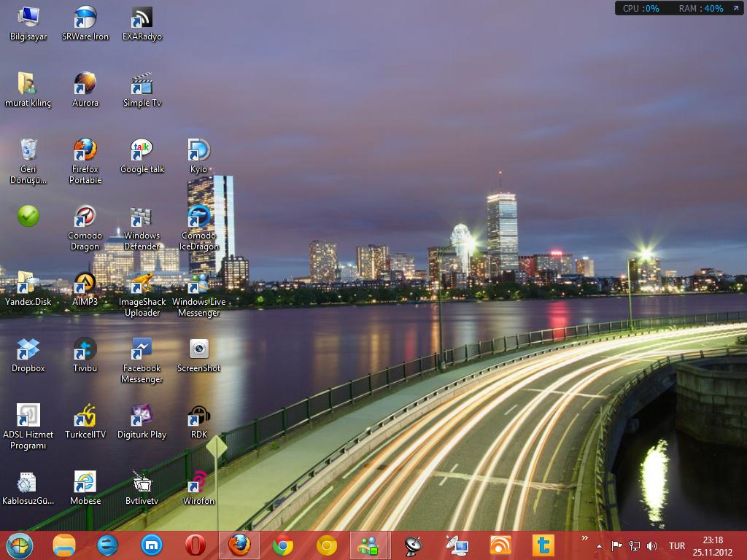Click the taskbar clock showing 23:18
747x560 pixels.
pos(713,545)
